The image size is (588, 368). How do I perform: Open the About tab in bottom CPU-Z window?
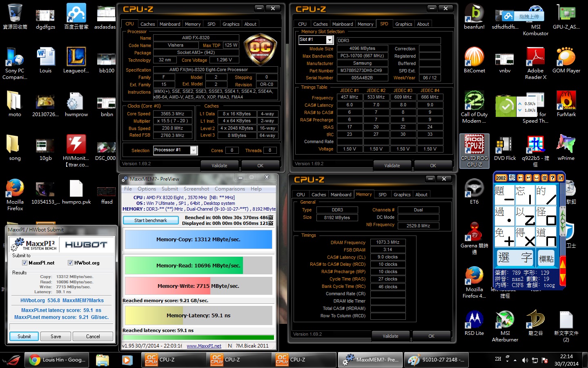tap(421, 195)
